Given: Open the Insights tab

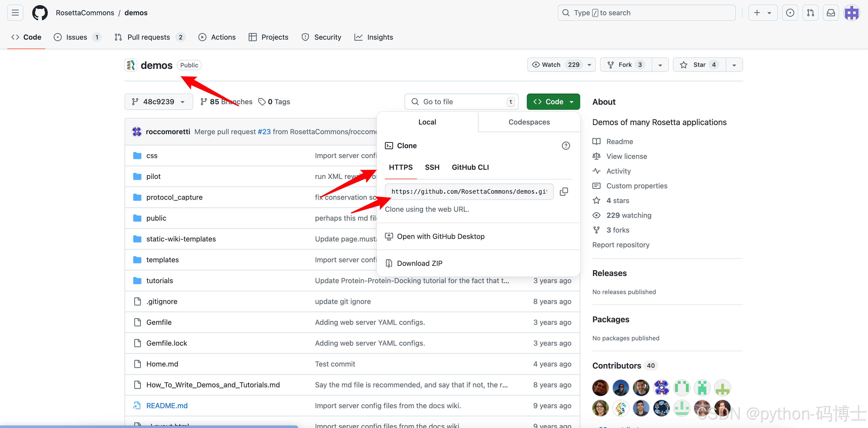Looking at the screenshot, I should point(374,37).
